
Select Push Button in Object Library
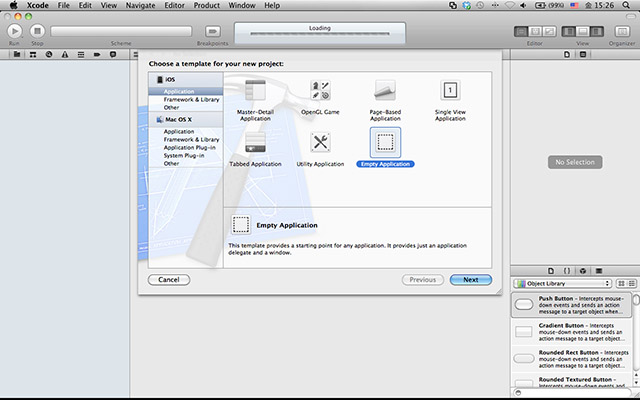pos(571,304)
